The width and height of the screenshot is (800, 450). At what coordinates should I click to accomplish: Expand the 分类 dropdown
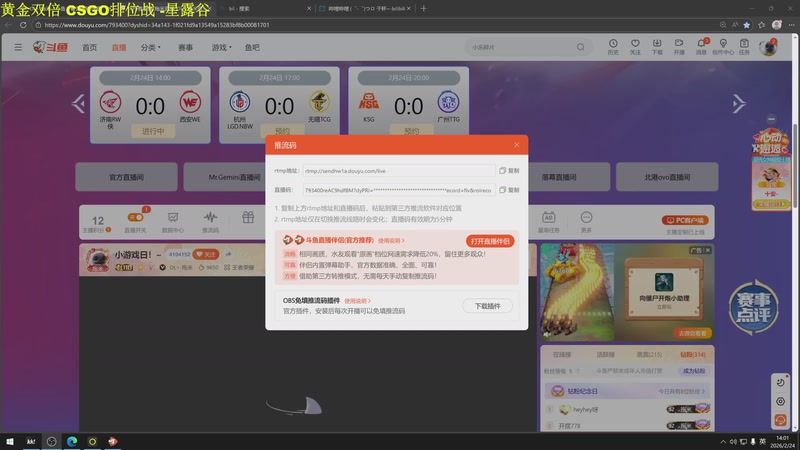coord(151,47)
